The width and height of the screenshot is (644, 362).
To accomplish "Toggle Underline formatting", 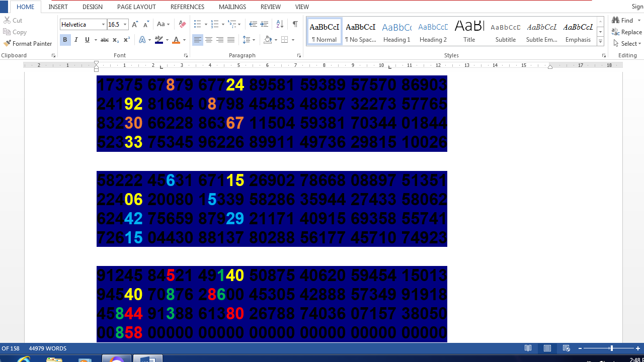I will (x=87, y=40).
